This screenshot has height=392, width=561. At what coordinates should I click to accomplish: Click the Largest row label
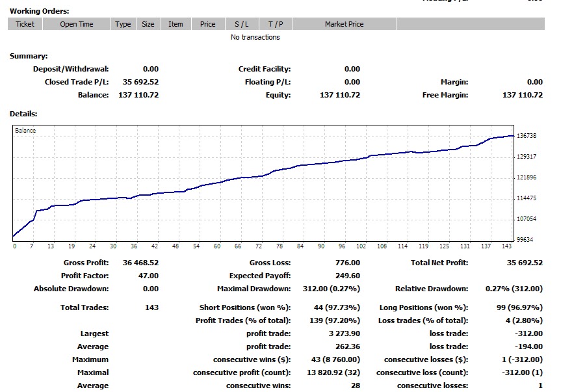[x=94, y=333]
